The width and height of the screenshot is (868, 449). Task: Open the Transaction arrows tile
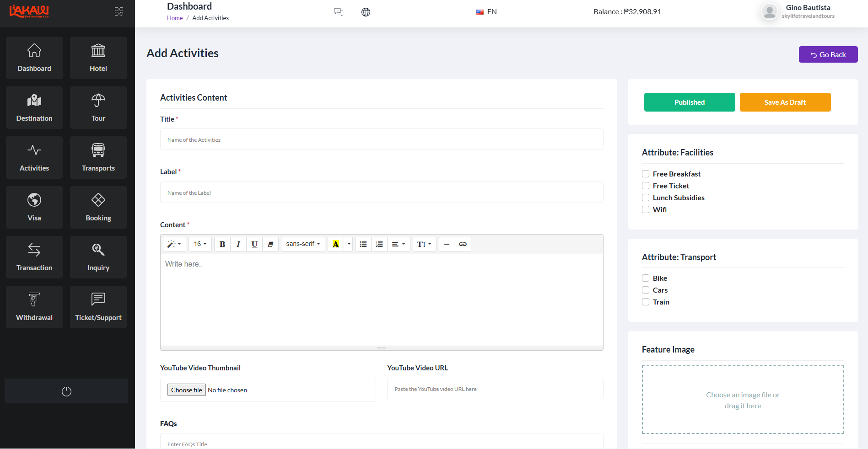point(34,257)
